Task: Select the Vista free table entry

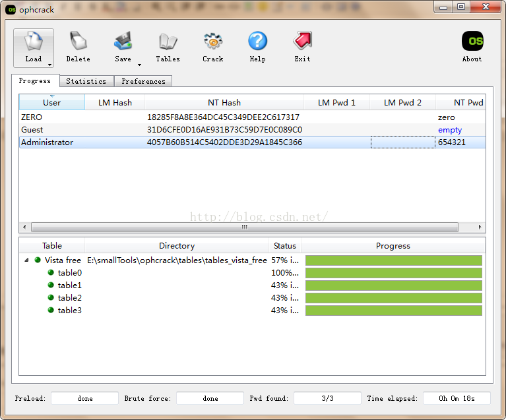Action: point(63,260)
